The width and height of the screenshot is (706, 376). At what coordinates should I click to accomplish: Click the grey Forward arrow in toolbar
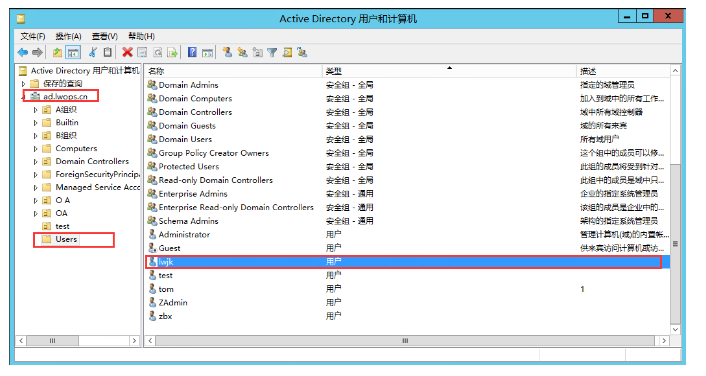tap(37, 53)
